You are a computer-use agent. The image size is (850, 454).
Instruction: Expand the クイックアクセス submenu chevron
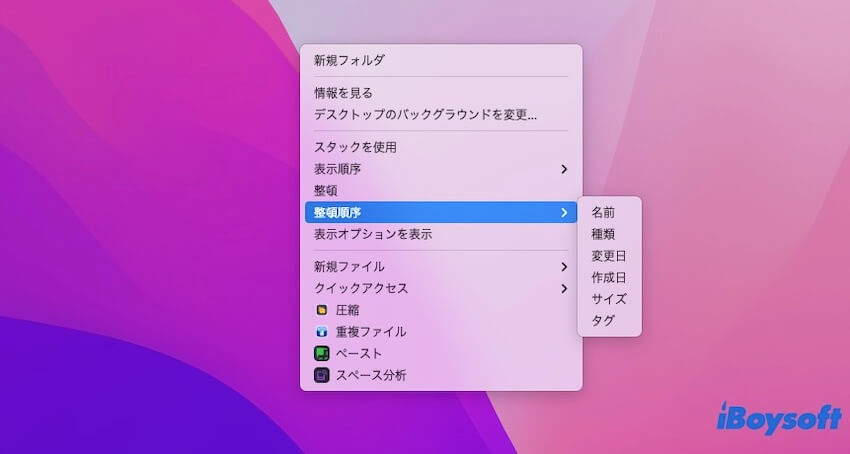pos(564,288)
